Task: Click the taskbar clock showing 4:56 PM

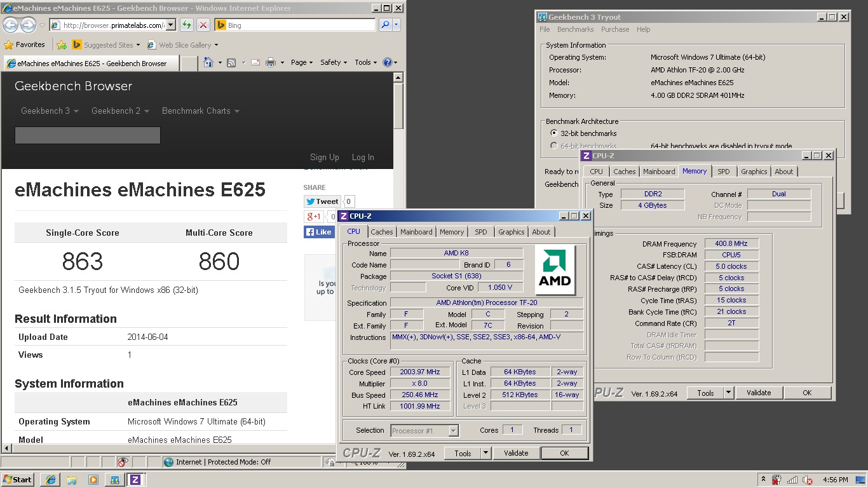Action: [835, 480]
